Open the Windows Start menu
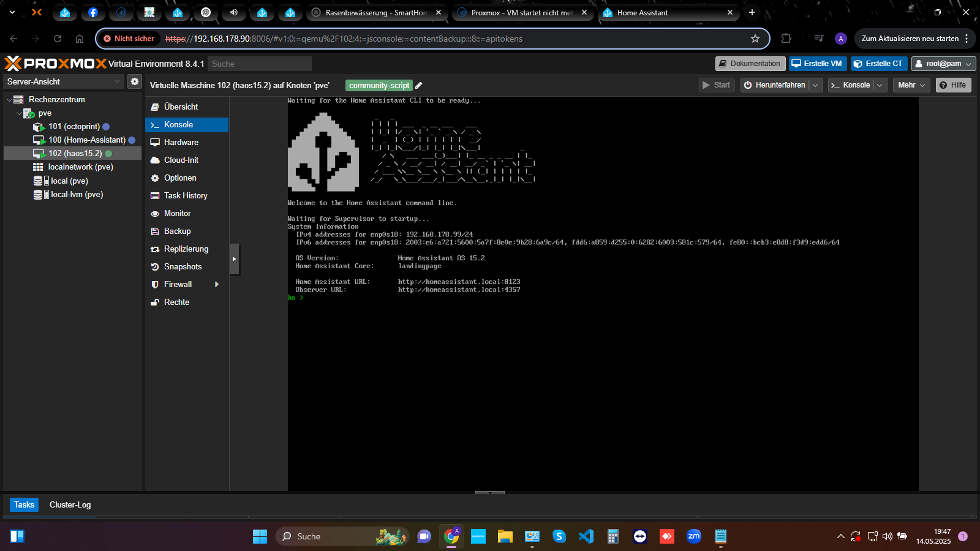The width and height of the screenshot is (980, 551). [260, 536]
